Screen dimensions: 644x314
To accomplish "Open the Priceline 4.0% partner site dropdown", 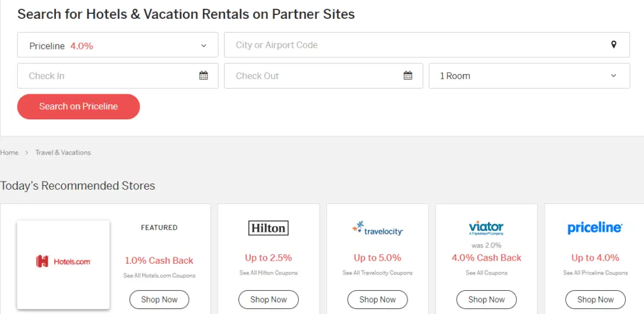I will tap(118, 45).
